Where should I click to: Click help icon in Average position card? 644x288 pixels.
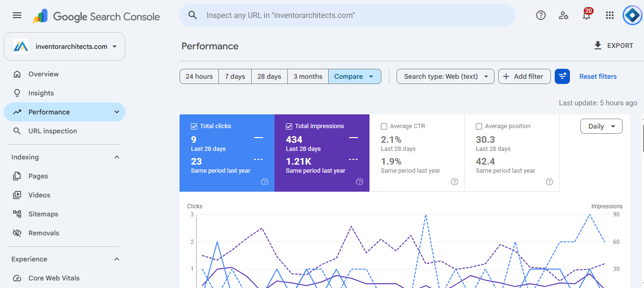point(549,182)
